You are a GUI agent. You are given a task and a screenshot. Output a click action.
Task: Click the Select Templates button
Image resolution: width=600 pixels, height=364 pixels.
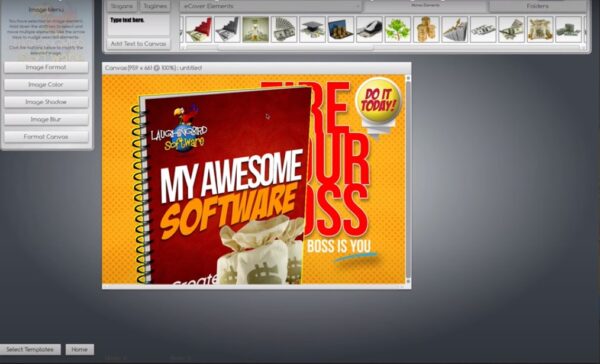tap(30, 349)
